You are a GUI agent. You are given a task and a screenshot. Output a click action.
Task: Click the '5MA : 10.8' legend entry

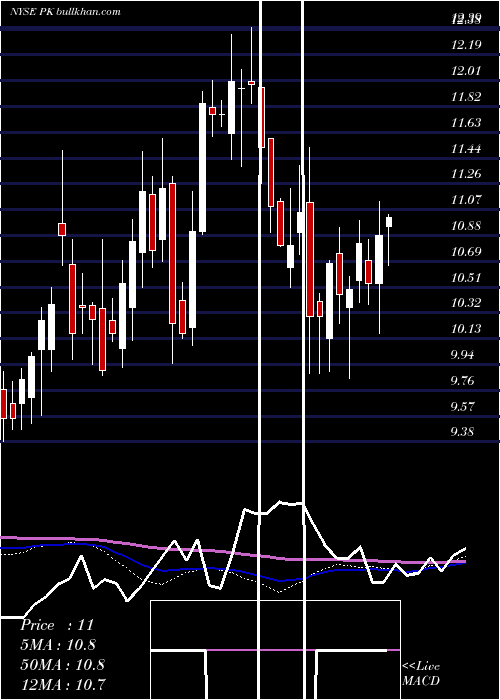click(x=58, y=645)
